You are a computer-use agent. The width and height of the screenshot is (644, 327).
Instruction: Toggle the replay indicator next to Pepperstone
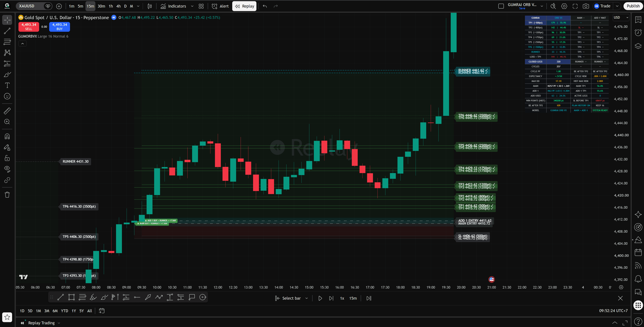point(114,17)
